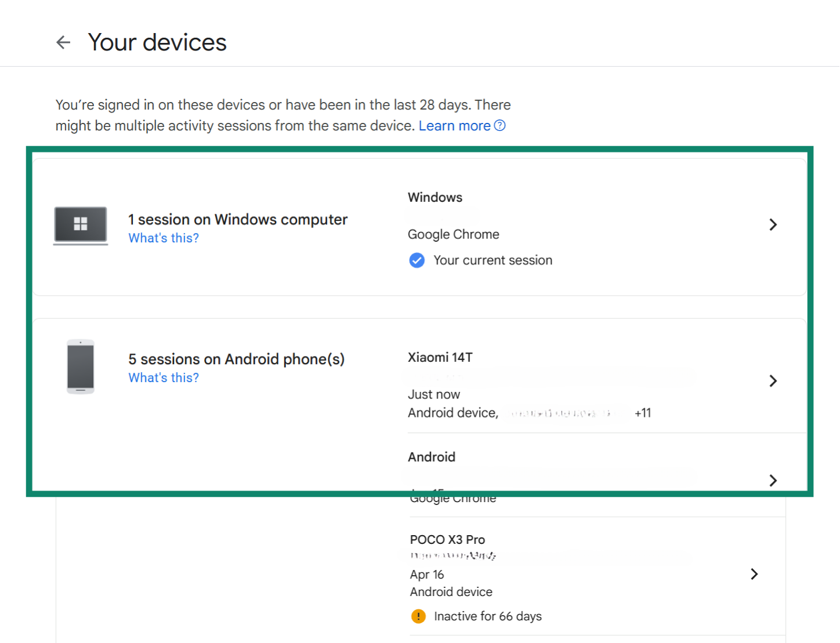
Task: Expand the Android Google Chrome session entry
Action: click(x=773, y=481)
